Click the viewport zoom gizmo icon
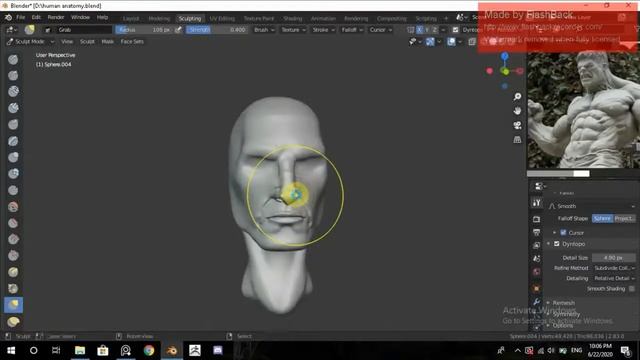Screen dimensions: 640x360 click(517, 97)
